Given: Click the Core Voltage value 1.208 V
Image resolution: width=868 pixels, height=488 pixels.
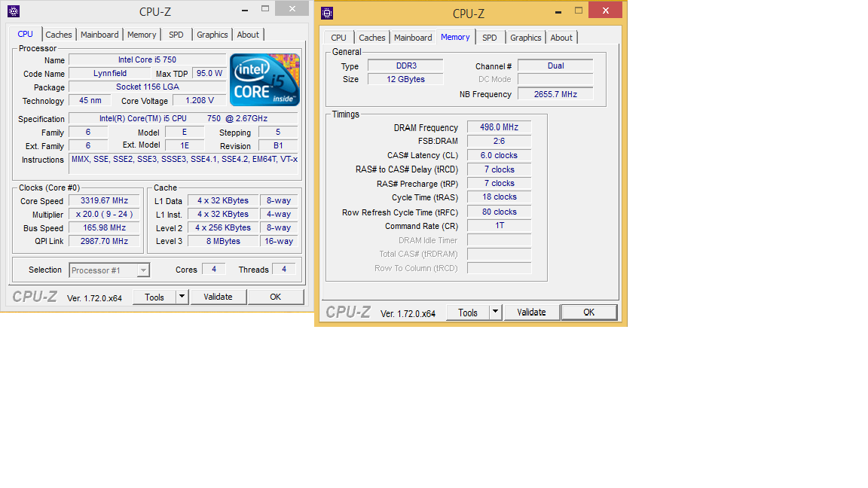Looking at the screenshot, I should click(199, 100).
